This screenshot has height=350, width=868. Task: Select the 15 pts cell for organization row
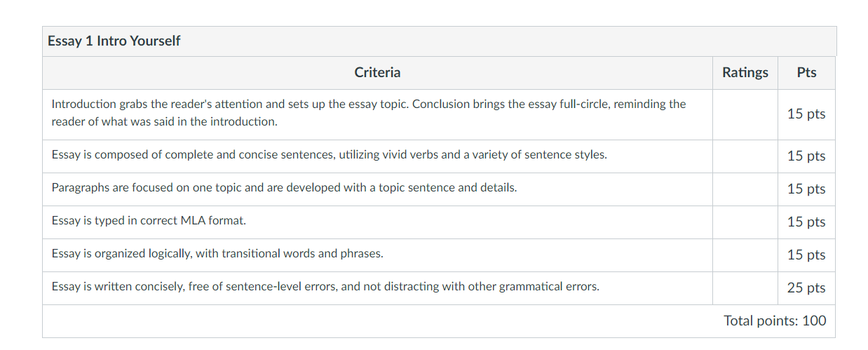coord(807,255)
